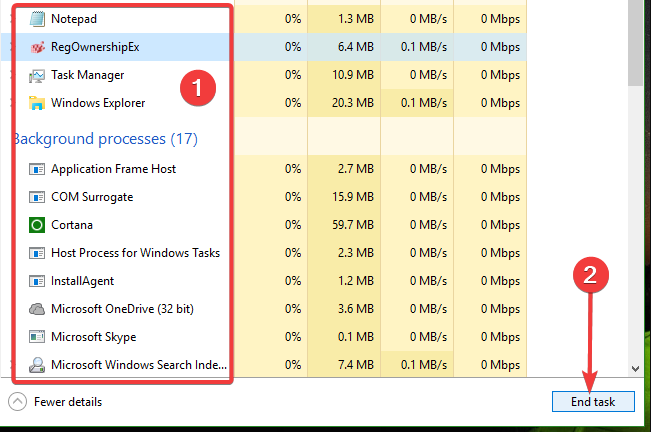651x432 pixels.
Task: Click the green Cortana icon
Action: tap(37, 225)
